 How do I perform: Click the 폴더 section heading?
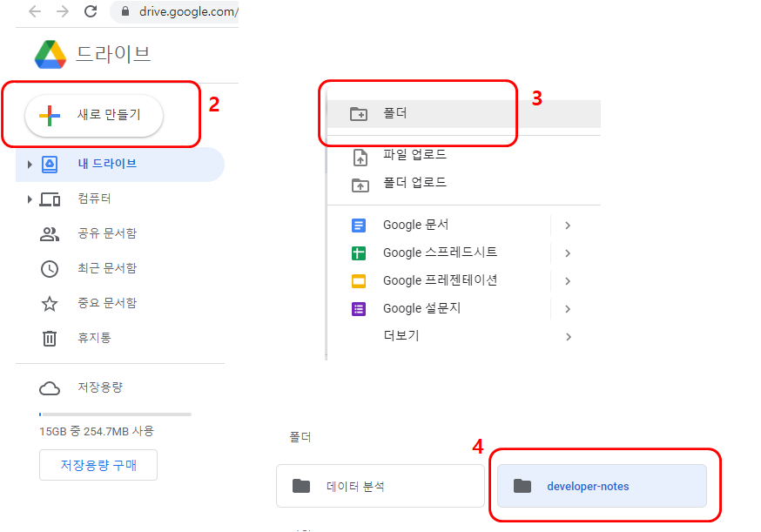[x=300, y=437]
